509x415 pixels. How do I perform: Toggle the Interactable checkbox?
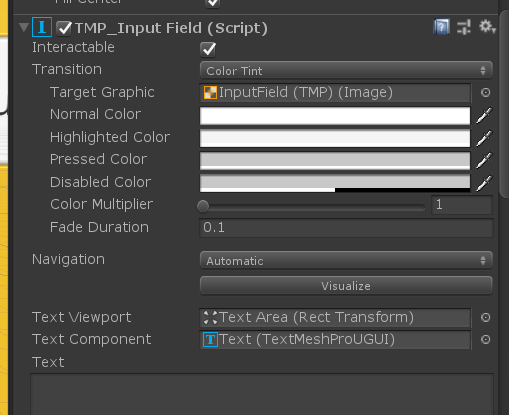coord(209,49)
